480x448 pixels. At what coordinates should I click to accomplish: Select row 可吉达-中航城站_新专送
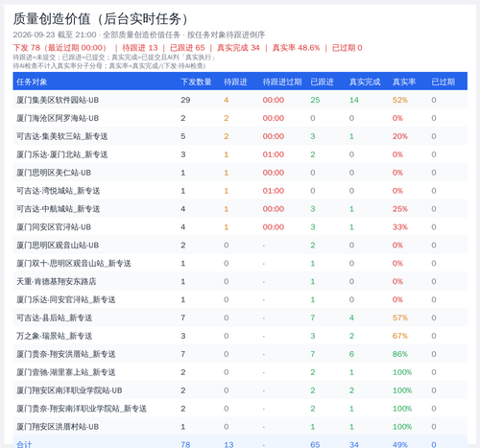pos(240,209)
